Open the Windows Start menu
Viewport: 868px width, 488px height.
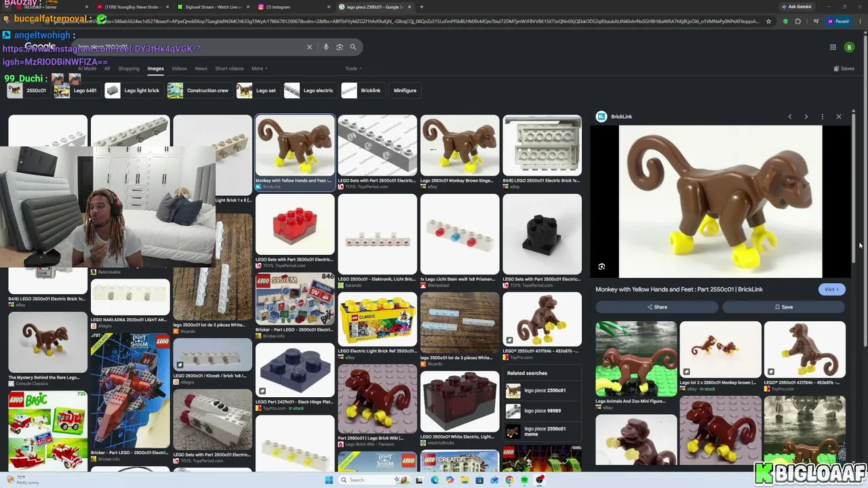pyautogui.click(x=329, y=480)
